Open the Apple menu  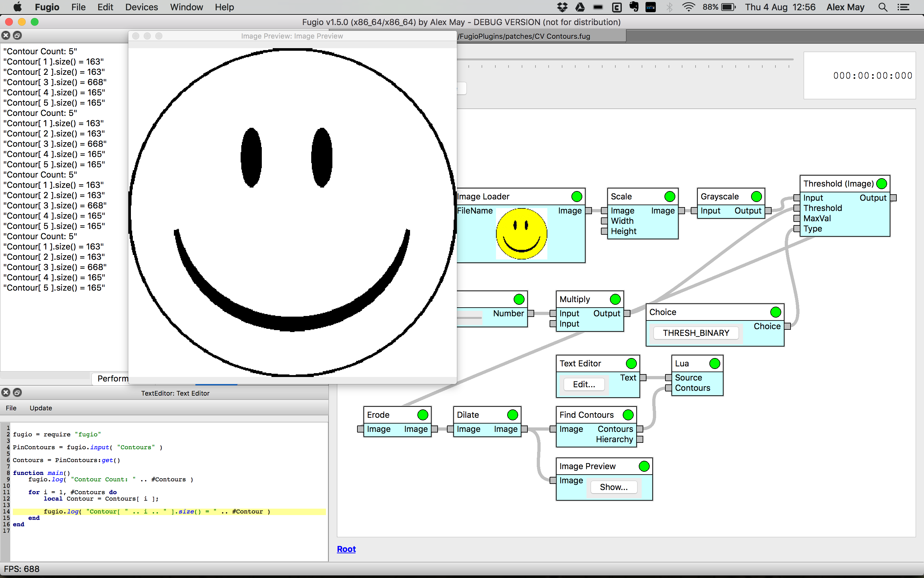[18, 7]
